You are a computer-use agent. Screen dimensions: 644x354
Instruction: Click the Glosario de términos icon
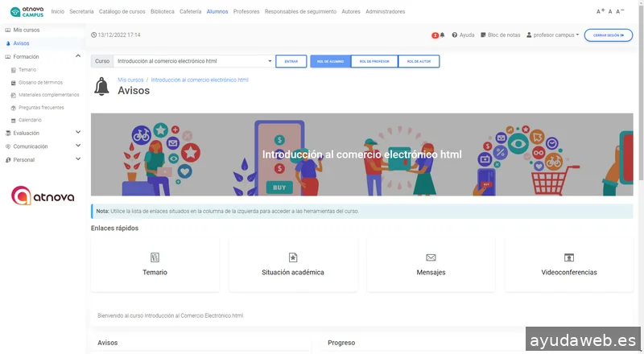point(13,83)
